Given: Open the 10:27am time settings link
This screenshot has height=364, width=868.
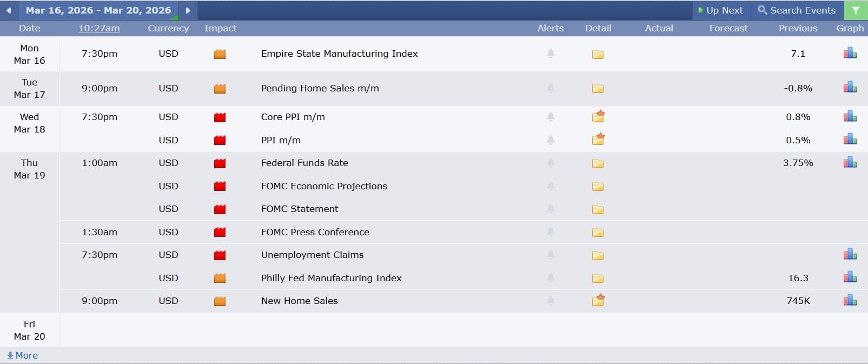Looking at the screenshot, I should coord(99,28).
